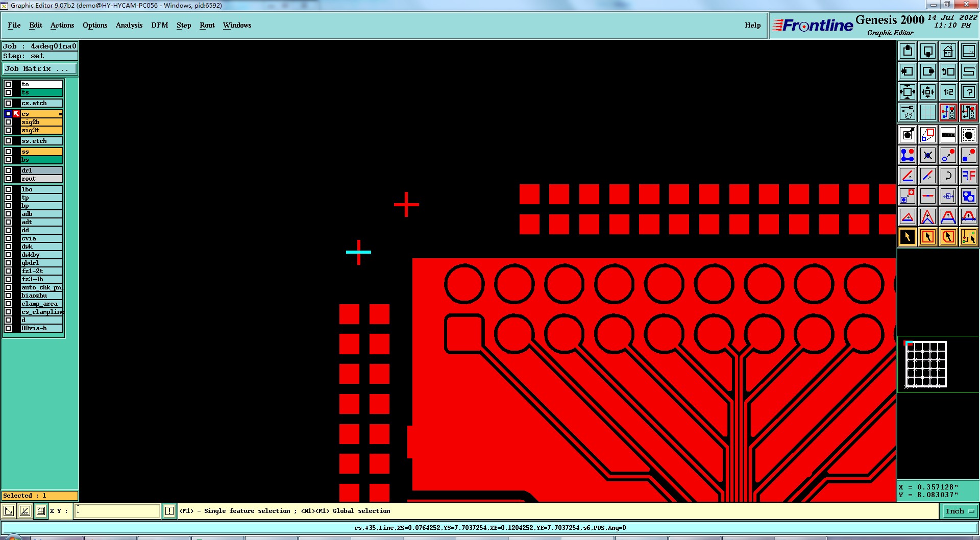This screenshot has height=540, width=980.
Task: Click the exclamation mark icon in bottom bar
Action: (x=169, y=511)
